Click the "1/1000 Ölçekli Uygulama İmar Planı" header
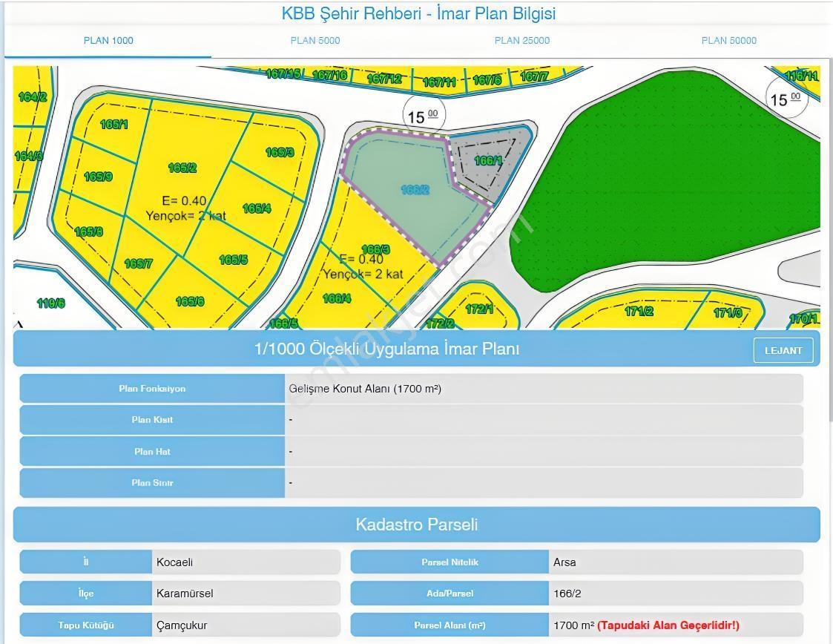The height and width of the screenshot is (644, 833). [386, 349]
